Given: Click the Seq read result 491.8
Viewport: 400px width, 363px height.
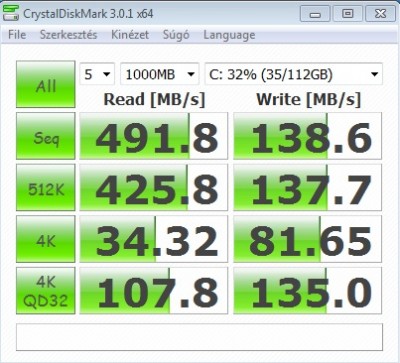Looking at the screenshot, I should tap(154, 136).
